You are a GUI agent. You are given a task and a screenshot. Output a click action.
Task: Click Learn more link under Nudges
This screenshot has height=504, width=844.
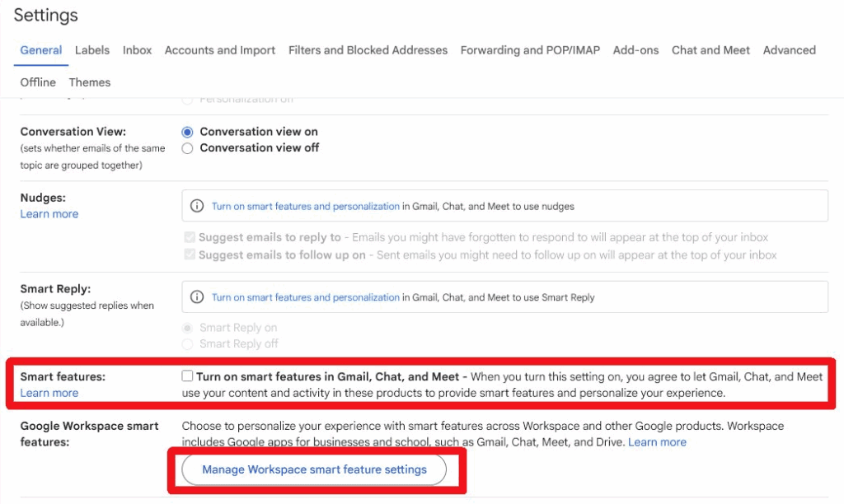pyautogui.click(x=49, y=214)
